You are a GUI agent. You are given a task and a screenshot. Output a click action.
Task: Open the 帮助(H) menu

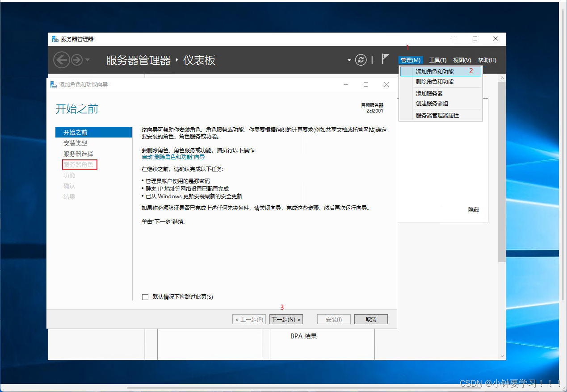pos(486,60)
